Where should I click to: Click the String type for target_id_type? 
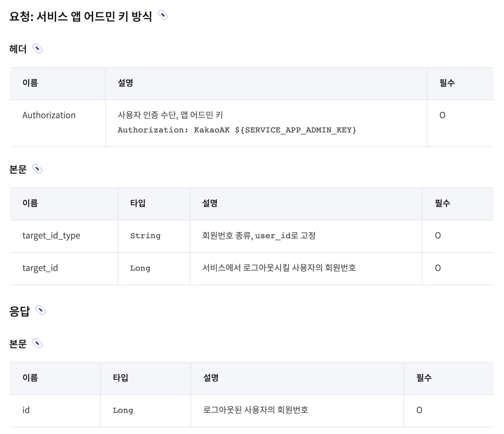[x=145, y=236]
